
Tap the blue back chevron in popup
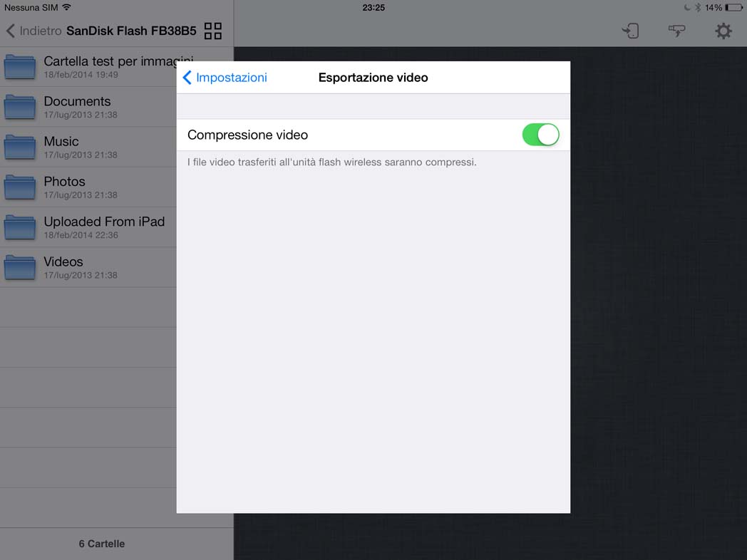pos(187,78)
